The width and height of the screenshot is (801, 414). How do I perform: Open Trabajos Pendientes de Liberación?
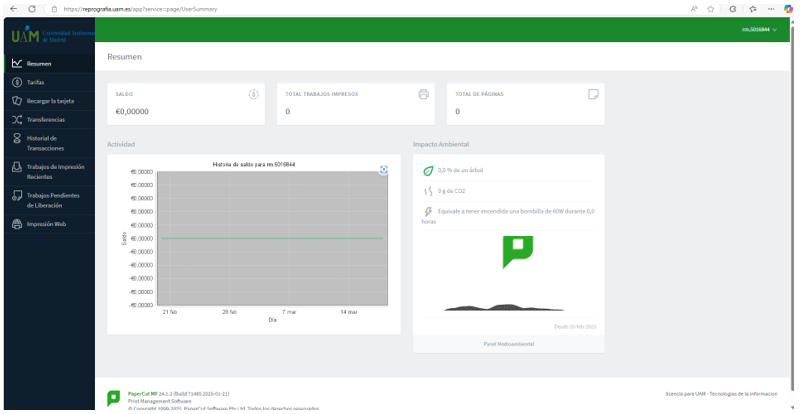pyautogui.click(x=50, y=200)
